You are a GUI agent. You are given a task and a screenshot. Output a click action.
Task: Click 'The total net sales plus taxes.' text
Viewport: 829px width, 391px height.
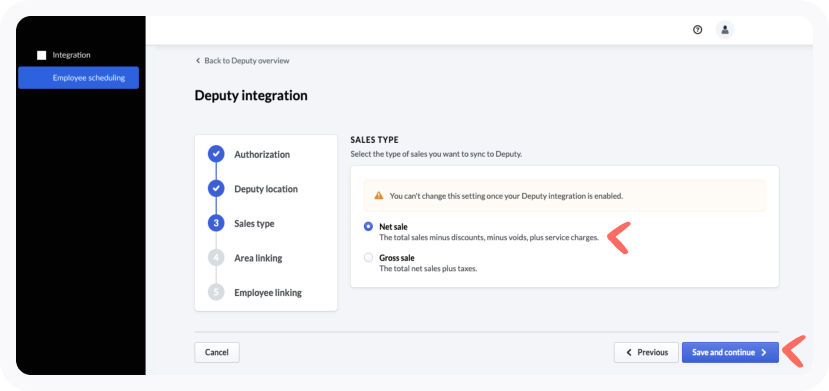point(428,269)
